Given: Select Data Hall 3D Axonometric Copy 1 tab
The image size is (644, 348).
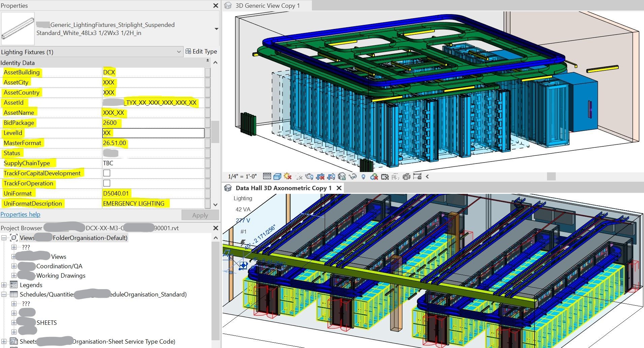Looking at the screenshot, I should (284, 188).
